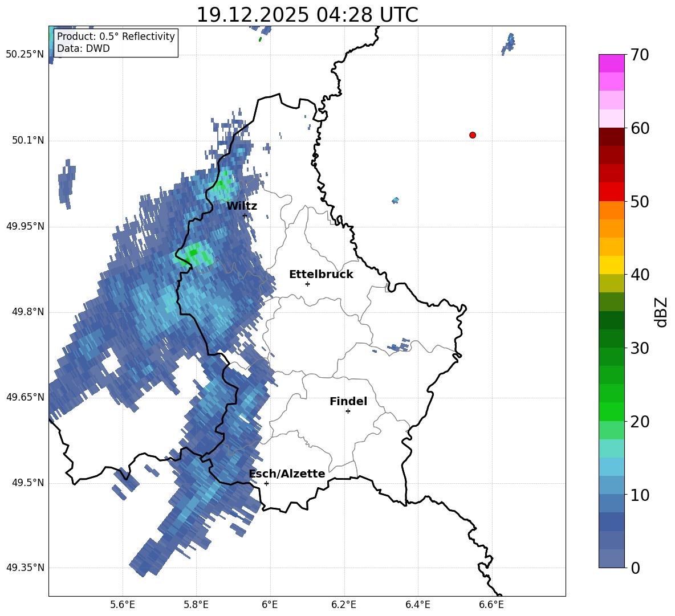This screenshot has height=616, width=675.
Task: Click the magenta top colorbar segment
Action: coord(611,63)
